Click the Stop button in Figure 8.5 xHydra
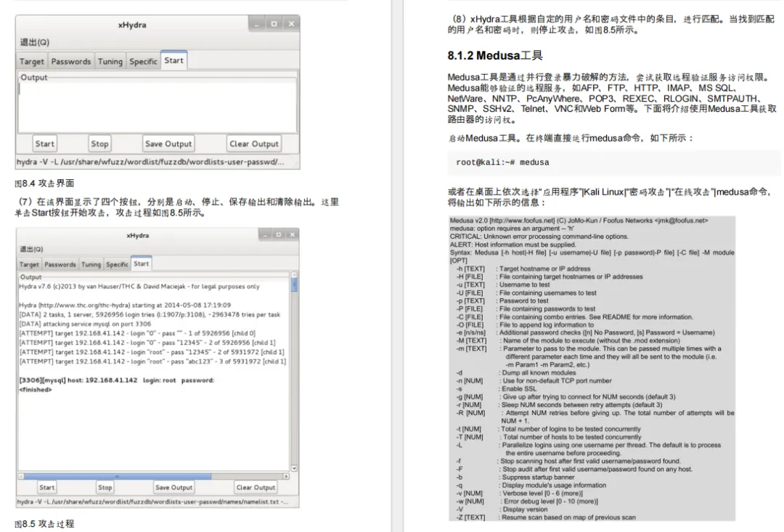 [x=105, y=488]
